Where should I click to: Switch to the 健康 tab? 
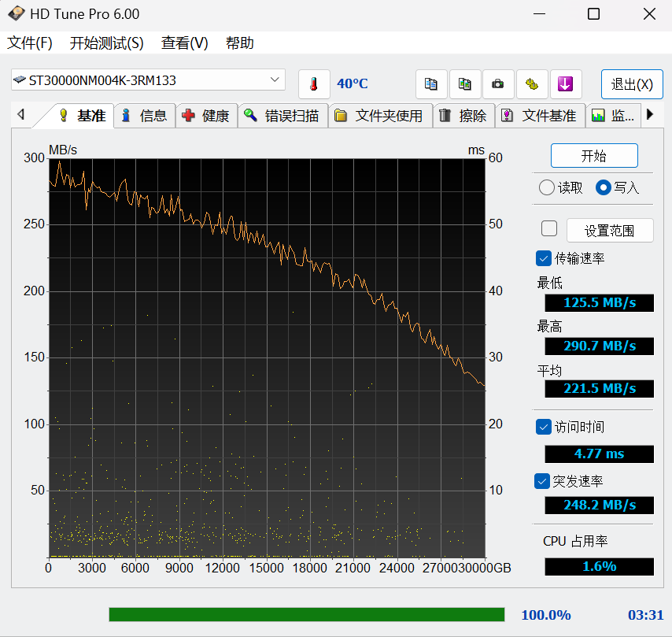207,116
